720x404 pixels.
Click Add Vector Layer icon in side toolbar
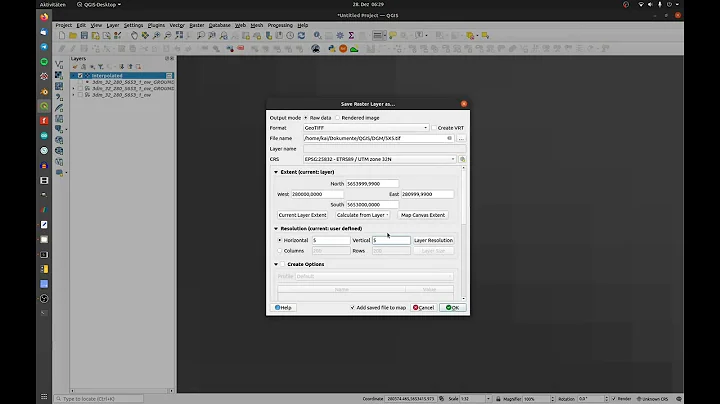59,64
